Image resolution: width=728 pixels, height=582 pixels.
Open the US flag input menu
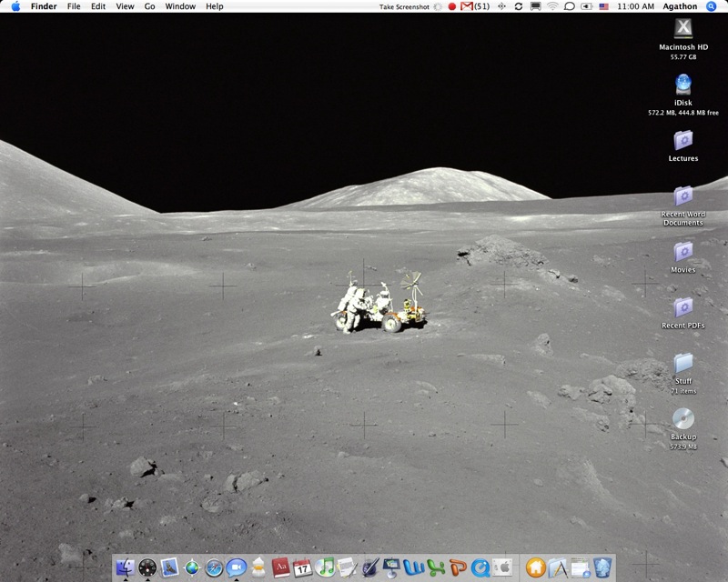click(604, 6)
